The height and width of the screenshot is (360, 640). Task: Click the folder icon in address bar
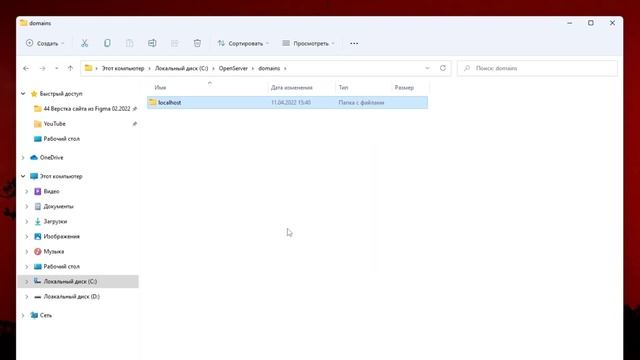pyautogui.click(x=88, y=68)
